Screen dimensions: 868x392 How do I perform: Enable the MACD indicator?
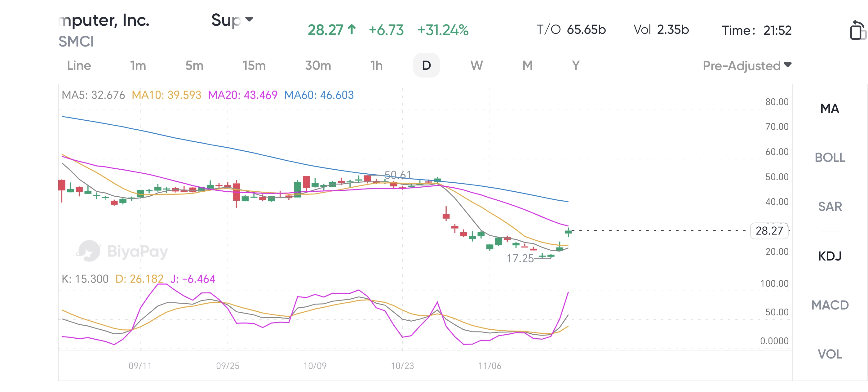click(x=830, y=305)
